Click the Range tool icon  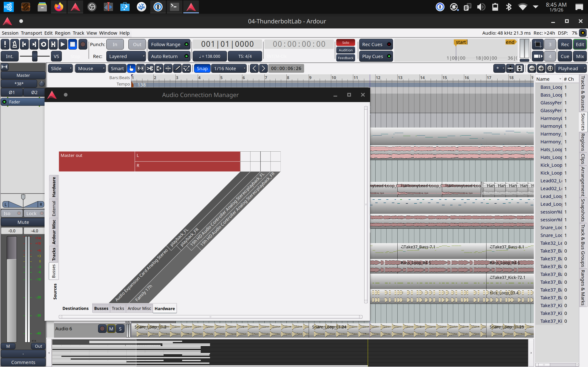(x=140, y=68)
